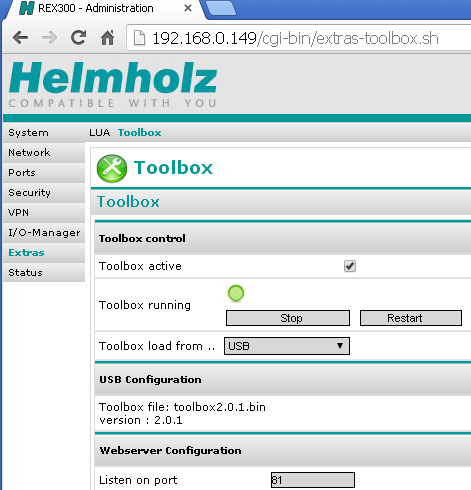
Task: Open the Toolbox load from USB dropdown
Action: 287,346
